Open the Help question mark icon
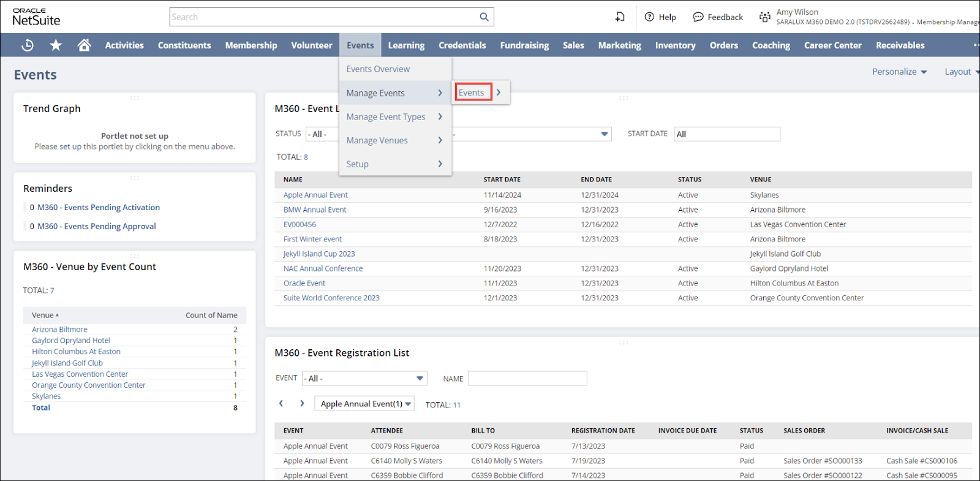The width and height of the screenshot is (980, 481). click(649, 17)
